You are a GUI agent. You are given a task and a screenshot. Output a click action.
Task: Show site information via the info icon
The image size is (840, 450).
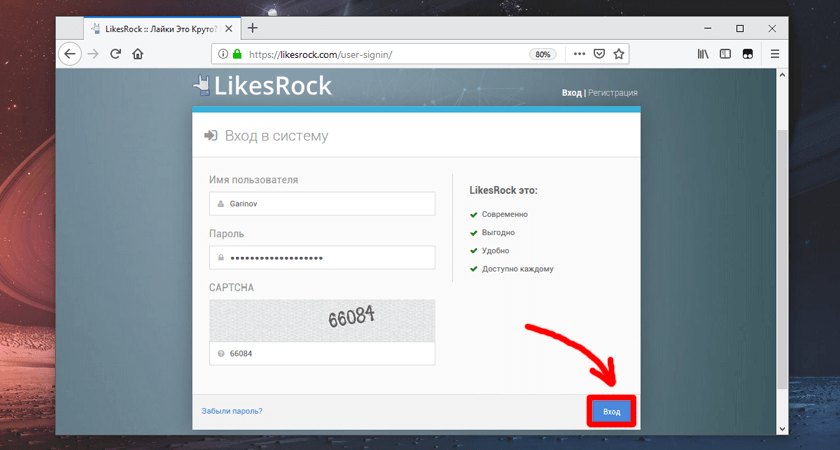click(223, 54)
